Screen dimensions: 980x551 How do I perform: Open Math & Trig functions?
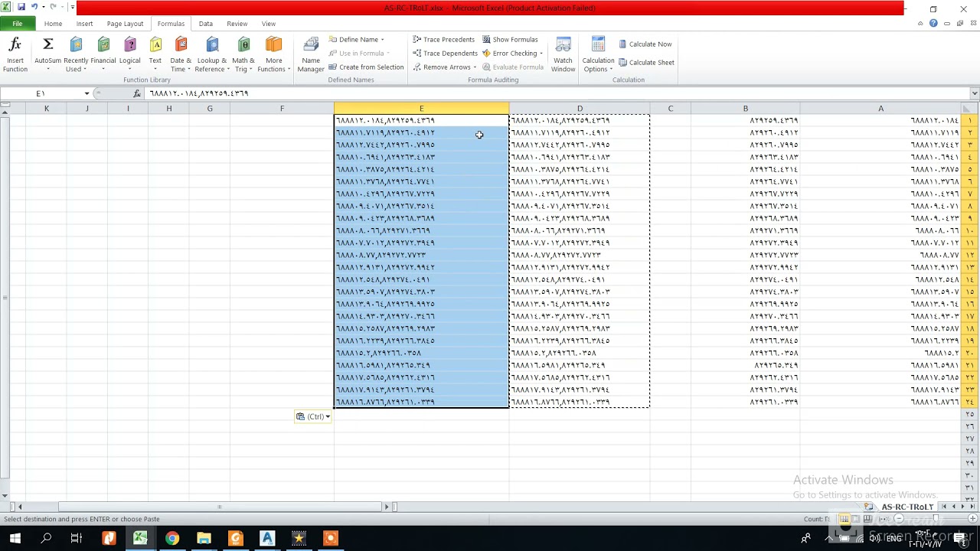[243, 54]
